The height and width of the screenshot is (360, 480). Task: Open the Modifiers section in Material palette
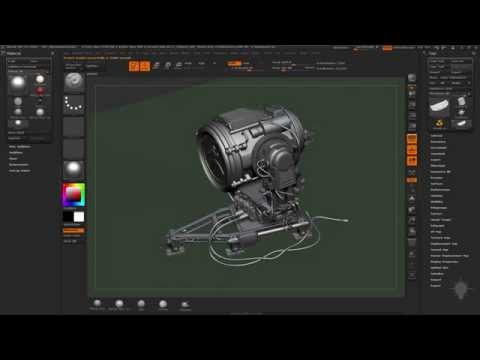(16, 153)
